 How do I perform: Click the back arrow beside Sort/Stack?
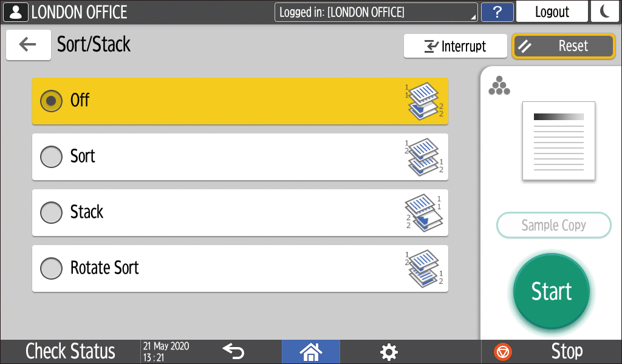(28, 45)
